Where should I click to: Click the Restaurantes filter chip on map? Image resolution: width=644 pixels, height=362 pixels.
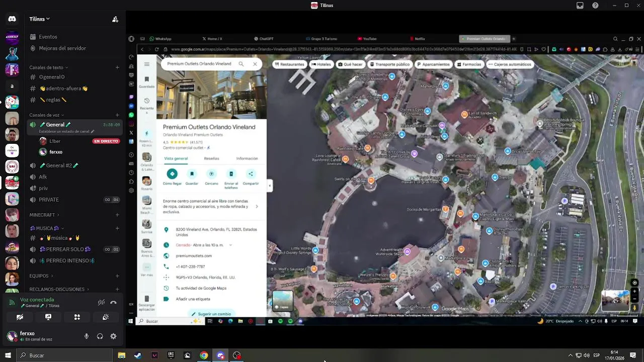click(x=289, y=64)
